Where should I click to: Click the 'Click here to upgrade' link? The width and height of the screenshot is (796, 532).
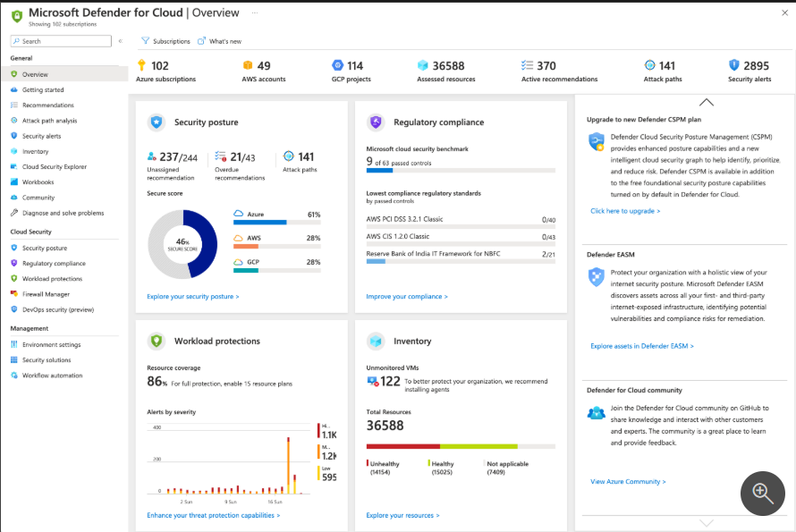[x=625, y=211]
